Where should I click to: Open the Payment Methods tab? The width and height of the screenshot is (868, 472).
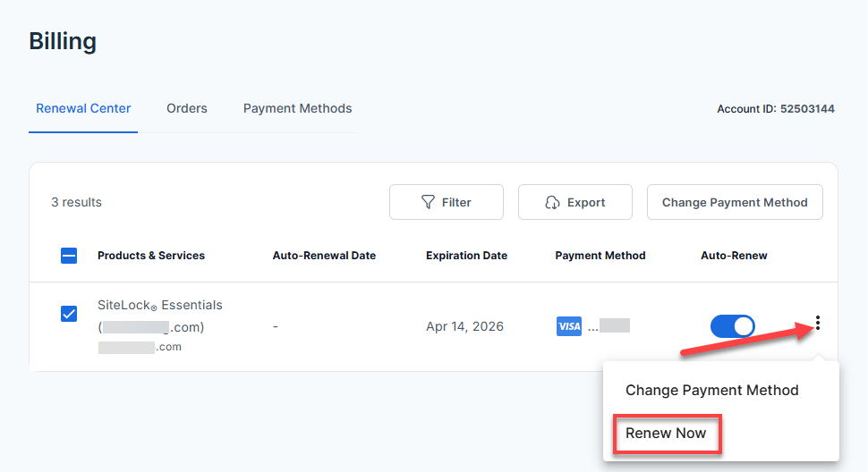[x=297, y=108]
